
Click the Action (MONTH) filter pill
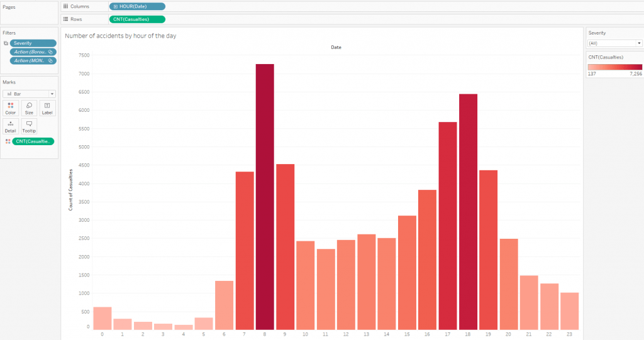[x=33, y=61]
